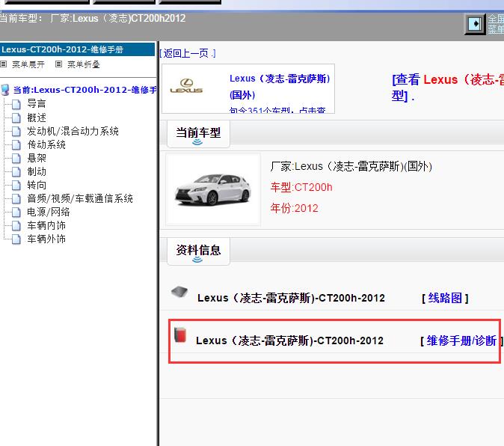Open the 车辆内饰 section
The width and height of the screenshot is (504, 446).
pyautogui.click(x=46, y=226)
